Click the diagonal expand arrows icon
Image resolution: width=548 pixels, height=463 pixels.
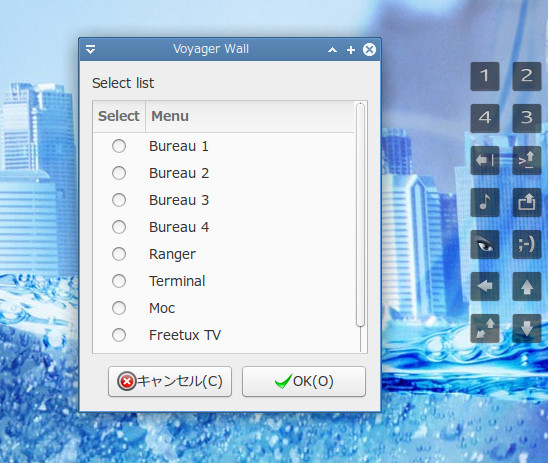click(485, 328)
